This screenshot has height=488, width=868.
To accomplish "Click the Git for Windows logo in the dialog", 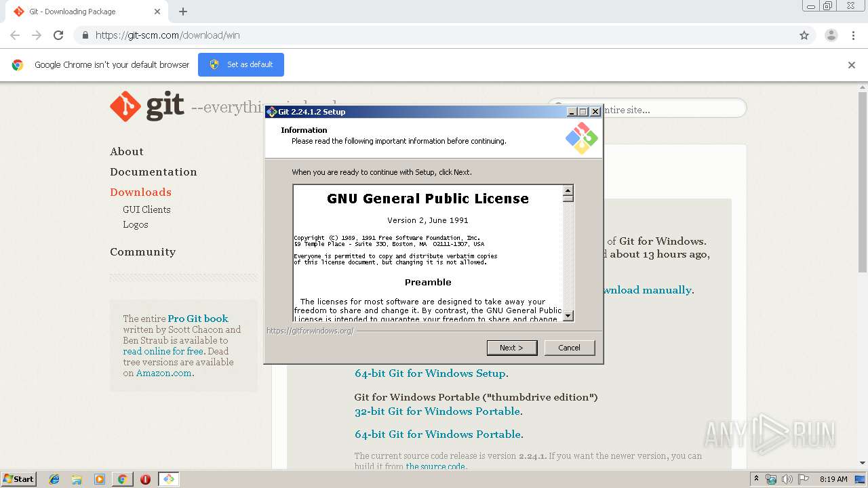I will tap(581, 138).
